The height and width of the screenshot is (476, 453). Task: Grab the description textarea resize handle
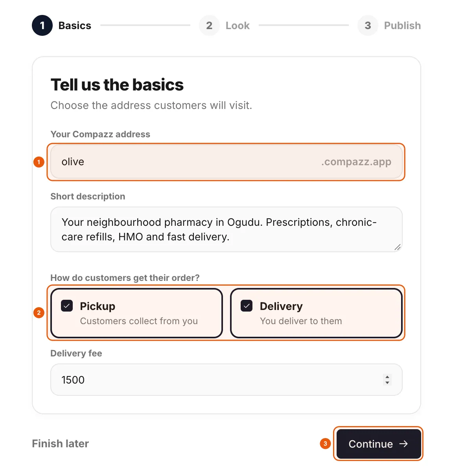point(398,247)
